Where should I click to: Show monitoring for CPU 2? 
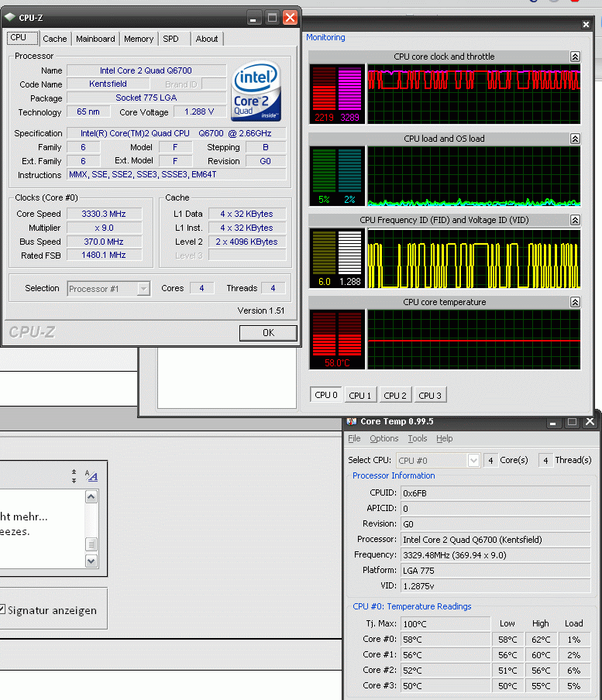(x=395, y=396)
